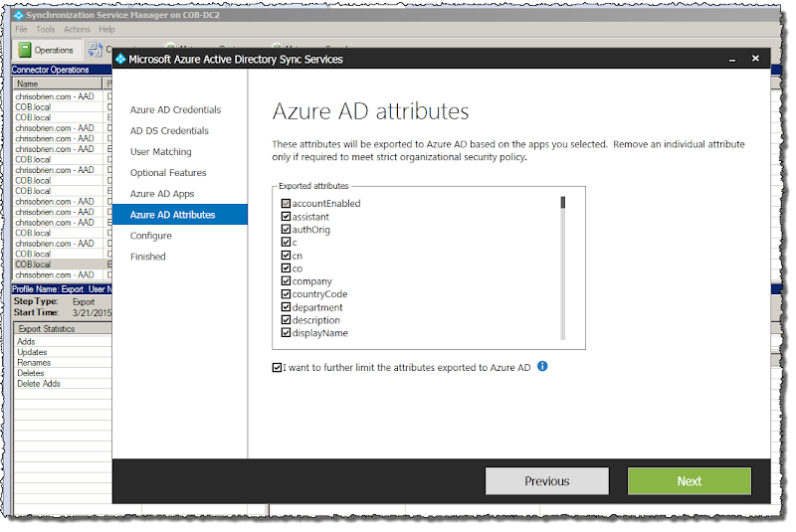Click Delete Adds in Export Statistics
796x532 pixels.
(39, 384)
